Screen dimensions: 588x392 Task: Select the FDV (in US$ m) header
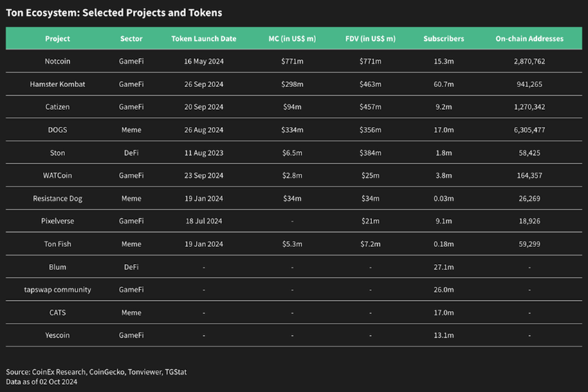[x=371, y=39]
